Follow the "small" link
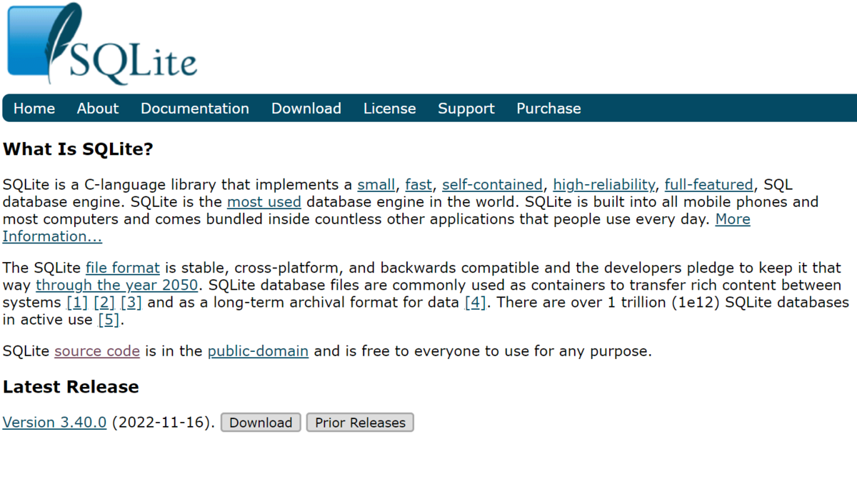The image size is (857, 504). 376,185
